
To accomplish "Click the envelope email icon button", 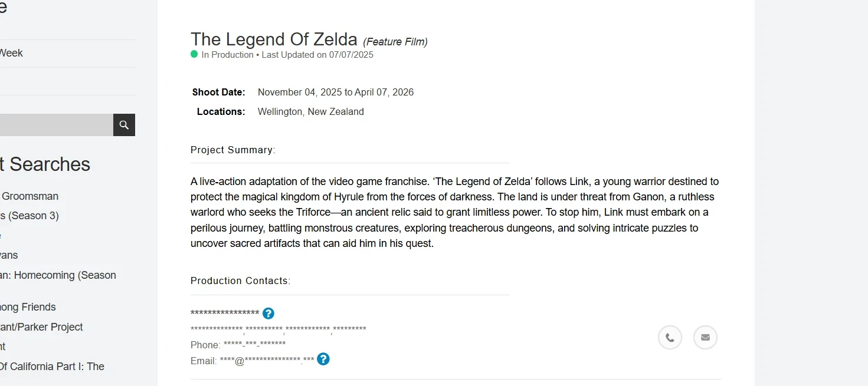I will point(705,338).
